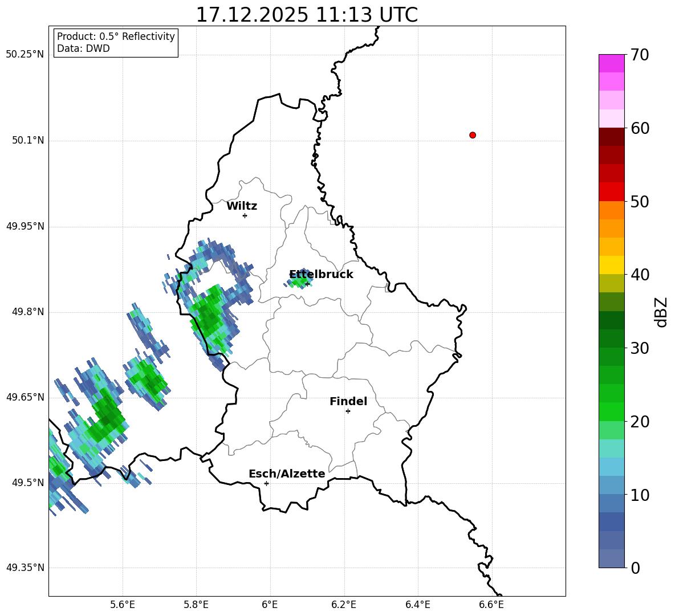Click the 50 dBZ colorbar label
Screen dimensions: 675x616
pos(640,201)
